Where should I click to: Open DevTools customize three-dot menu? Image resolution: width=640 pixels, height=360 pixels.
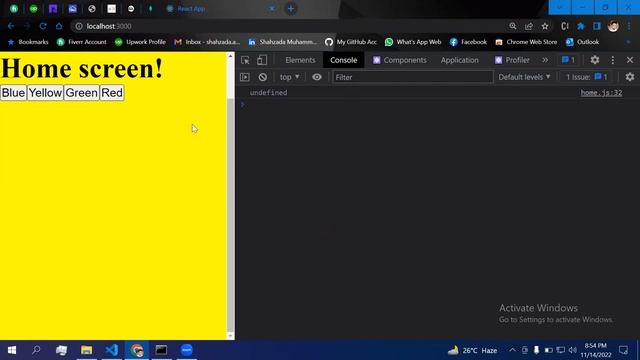[x=613, y=60]
